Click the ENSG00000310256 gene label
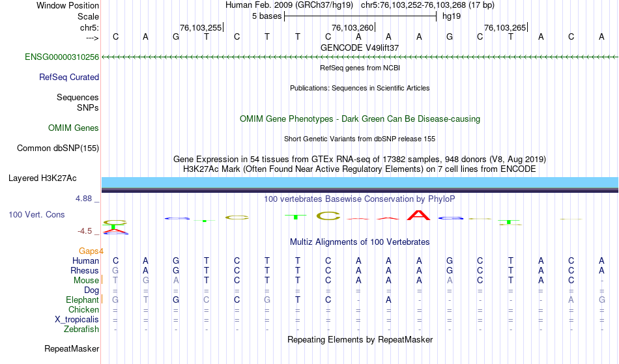 tap(62, 57)
